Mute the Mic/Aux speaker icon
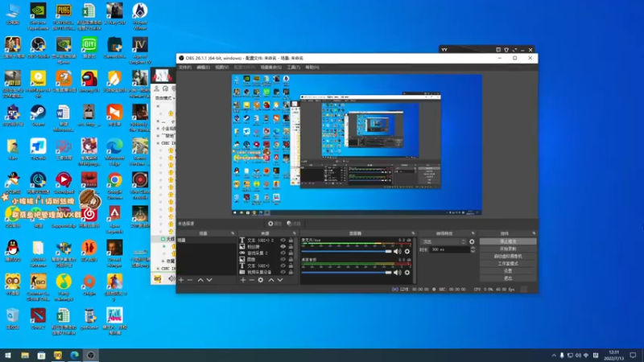This screenshot has width=644, height=362. (397, 251)
